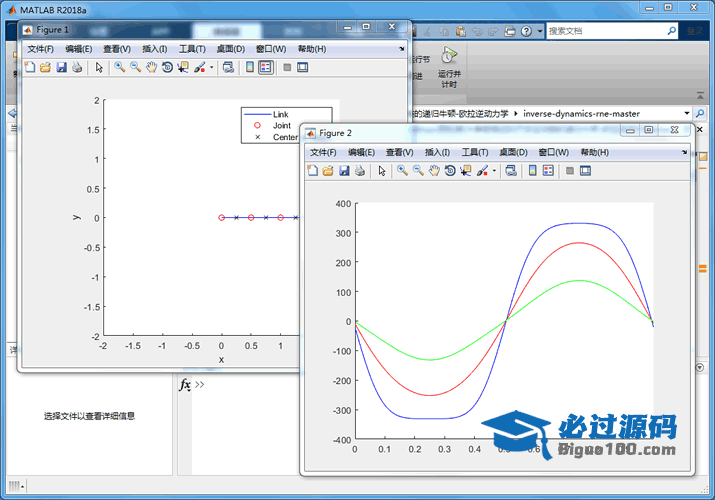This screenshot has height=500, width=715.
Task: Select Zoom Out tool in Figure 2 toolbar
Action: point(418,171)
